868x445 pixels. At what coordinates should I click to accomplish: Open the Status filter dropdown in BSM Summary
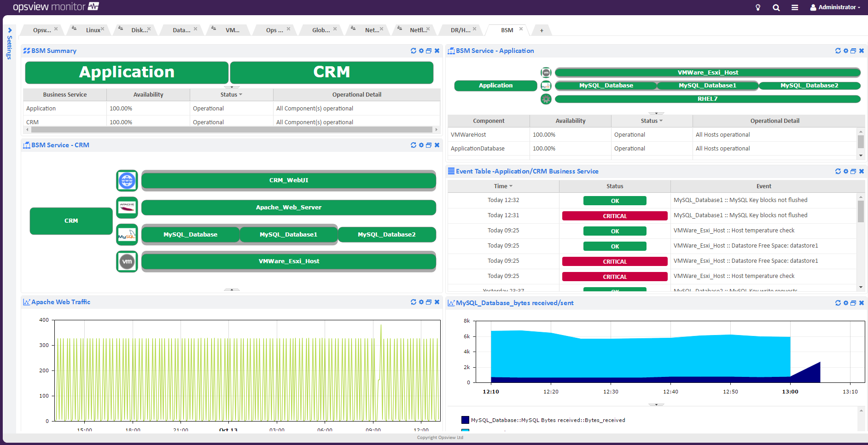[240, 94]
